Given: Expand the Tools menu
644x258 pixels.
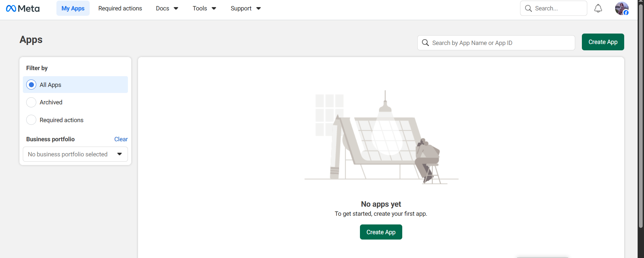Looking at the screenshot, I should tap(204, 8).
